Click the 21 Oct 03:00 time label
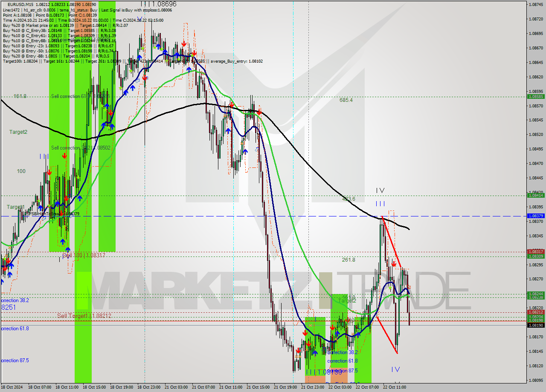Viewport: 546px width, 392px height. coord(176,387)
